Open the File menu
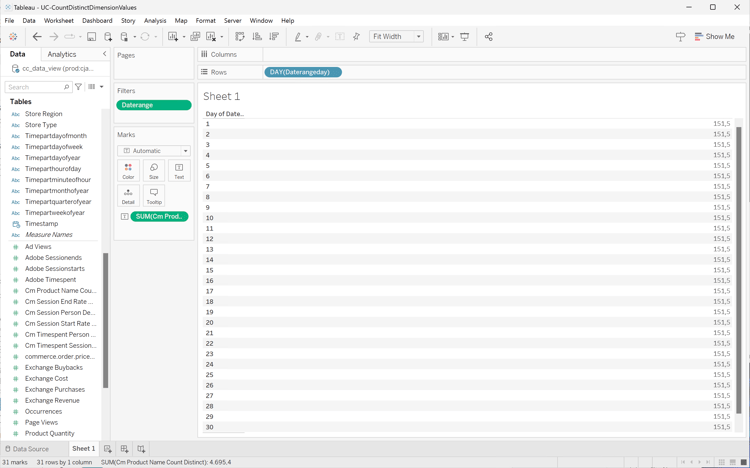The image size is (750, 468). pyautogui.click(x=9, y=21)
